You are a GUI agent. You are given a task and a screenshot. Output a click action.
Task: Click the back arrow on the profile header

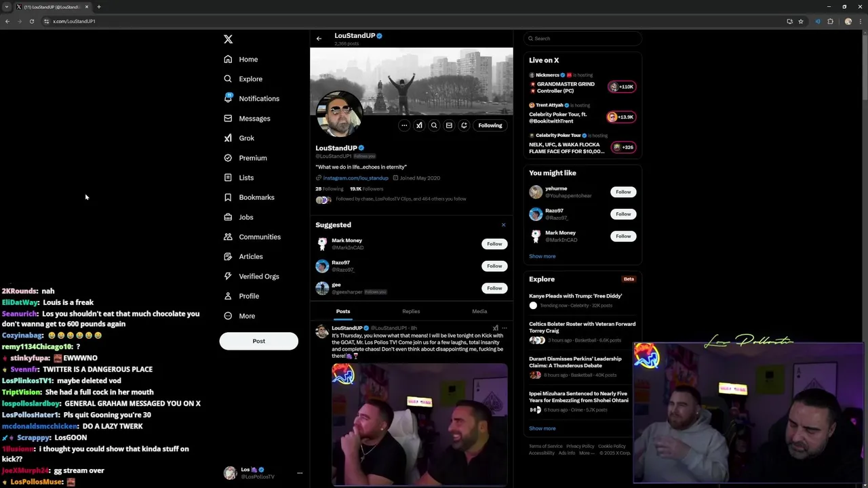tap(319, 39)
